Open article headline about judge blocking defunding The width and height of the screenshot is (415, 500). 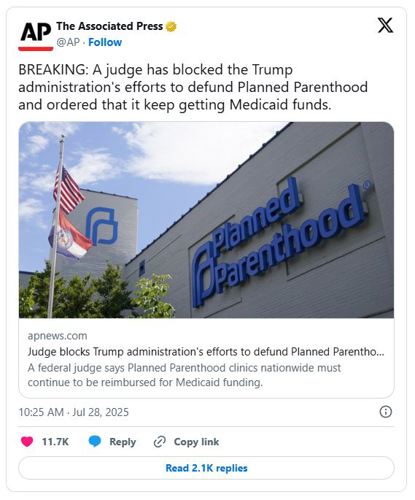[x=206, y=352]
